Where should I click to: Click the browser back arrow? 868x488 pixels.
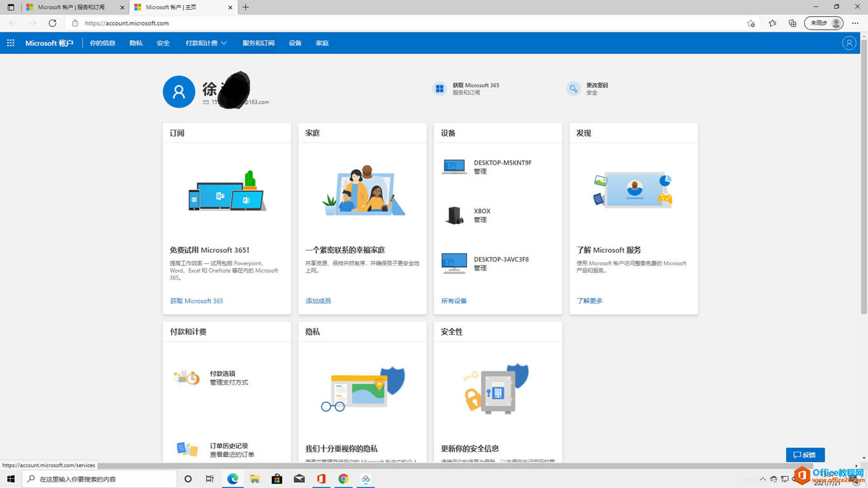13,23
